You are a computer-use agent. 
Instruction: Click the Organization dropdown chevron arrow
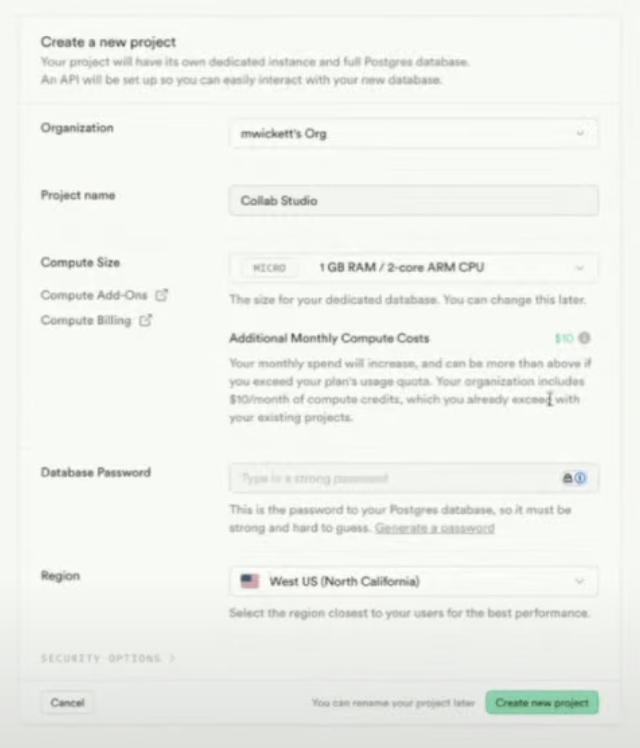[580, 134]
